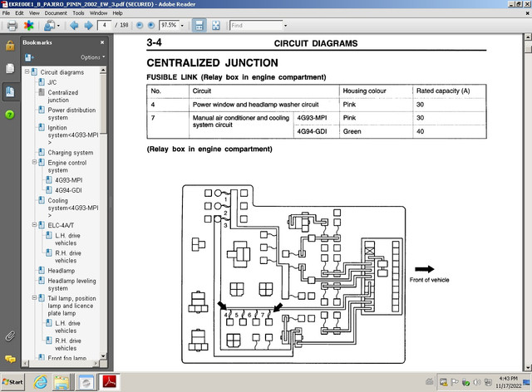This screenshot has width=532, height=392.
Task: Open the Pages thumbnails panel icon
Action: [10, 68]
